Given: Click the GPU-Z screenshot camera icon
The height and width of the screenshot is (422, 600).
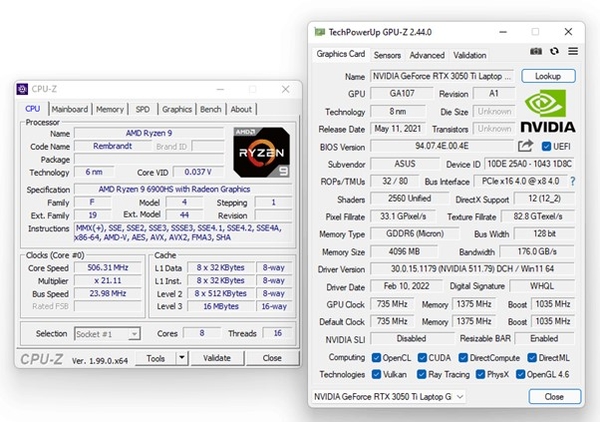Looking at the screenshot, I should [x=536, y=52].
